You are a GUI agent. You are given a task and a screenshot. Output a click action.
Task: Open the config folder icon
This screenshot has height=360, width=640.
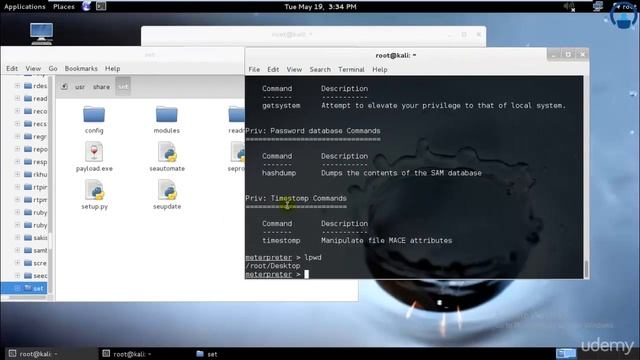(x=94, y=115)
